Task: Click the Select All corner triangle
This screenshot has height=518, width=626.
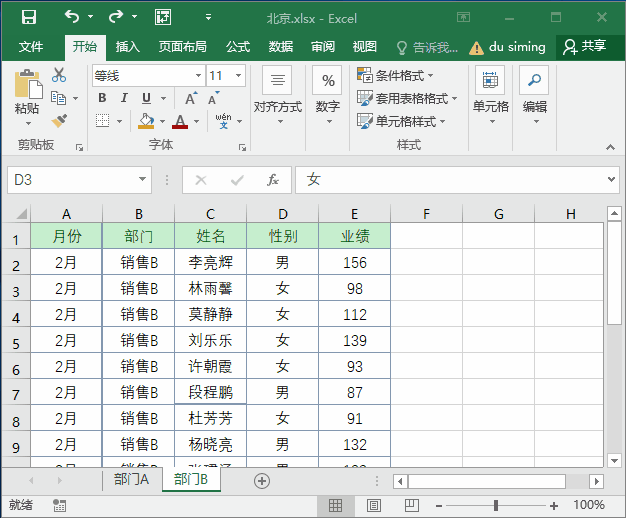Action: tap(22, 214)
